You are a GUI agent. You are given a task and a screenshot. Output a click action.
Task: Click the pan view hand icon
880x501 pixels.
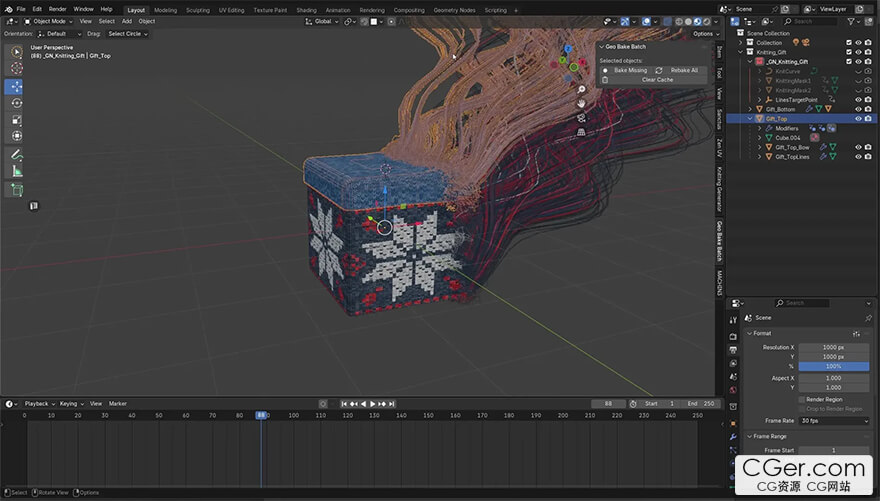tap(581, 102)
